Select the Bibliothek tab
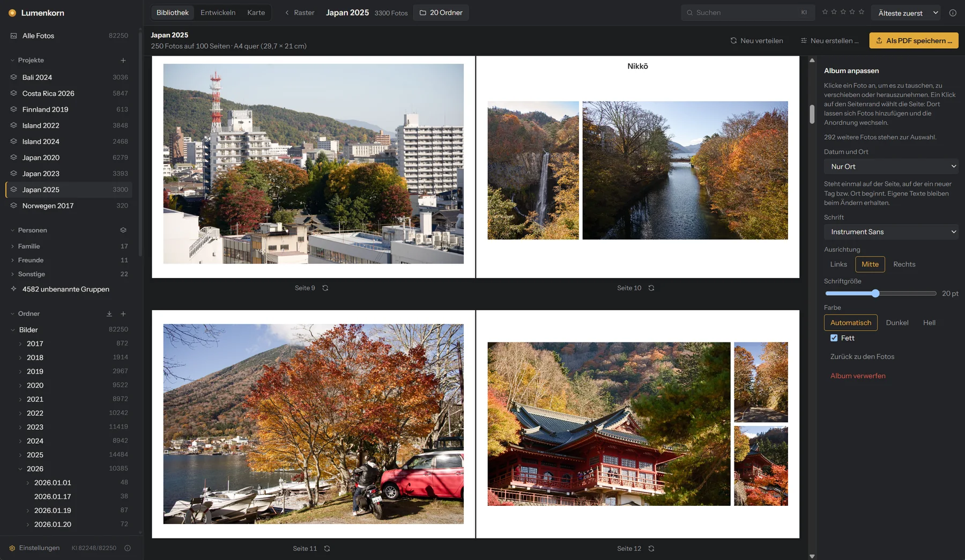 coord(173,13)
